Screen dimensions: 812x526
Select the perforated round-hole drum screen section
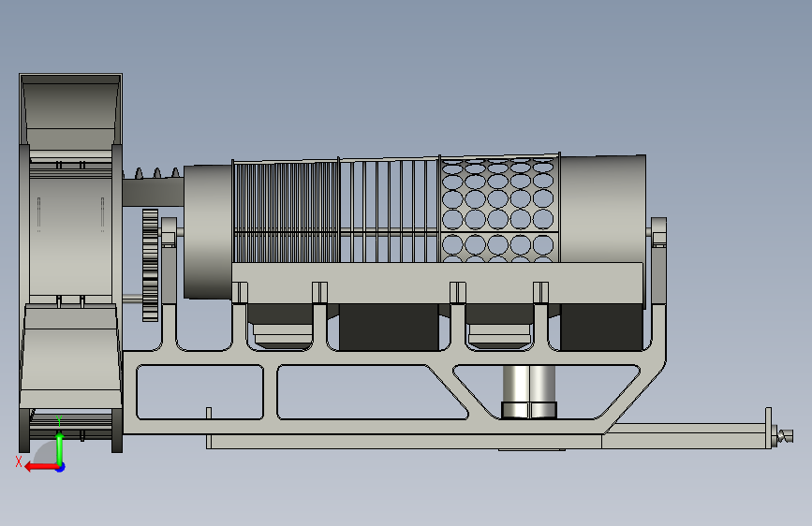(499, 208)
